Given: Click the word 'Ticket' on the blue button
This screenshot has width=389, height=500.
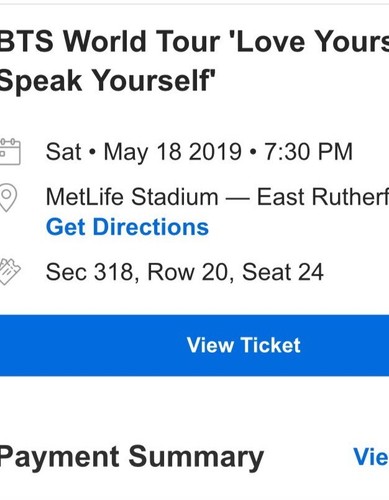Looking at the screenshot, I should 271,345.
